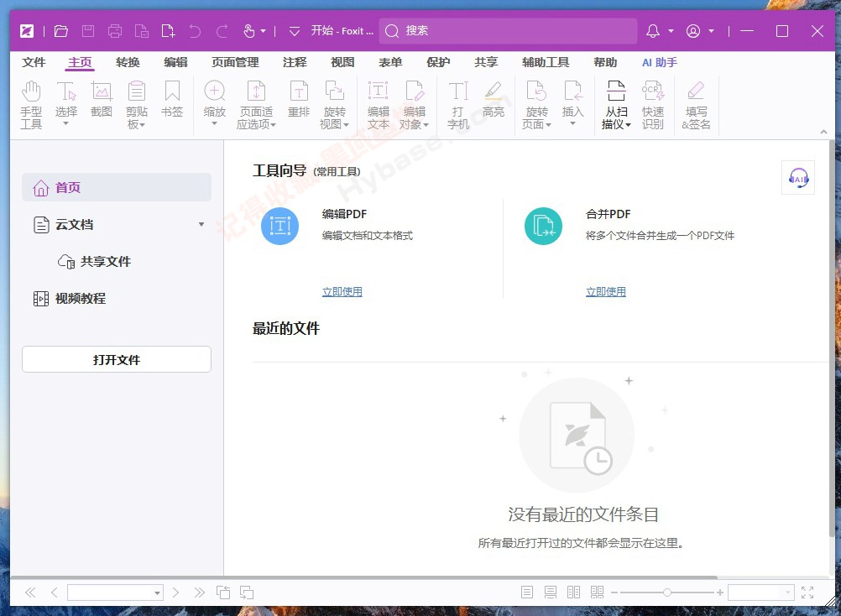Click the 搜索 search field
841x616 pixels.
pyautogui.click(x=508, y=31)
